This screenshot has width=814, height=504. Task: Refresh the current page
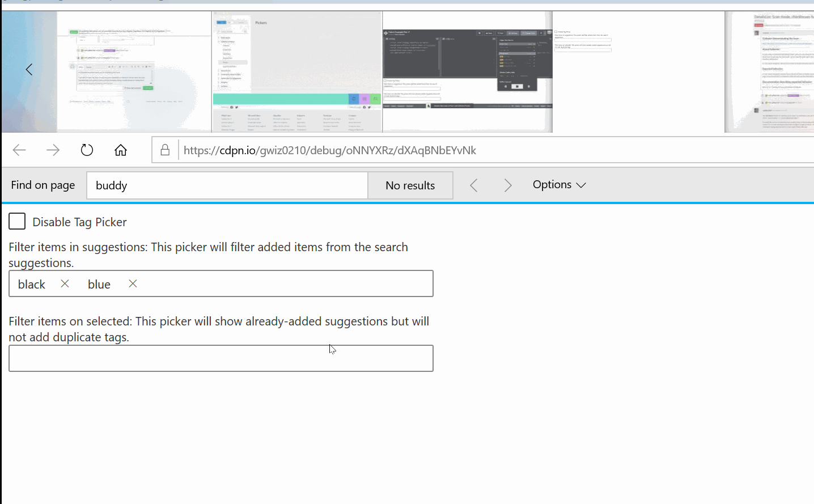point(86,150)
